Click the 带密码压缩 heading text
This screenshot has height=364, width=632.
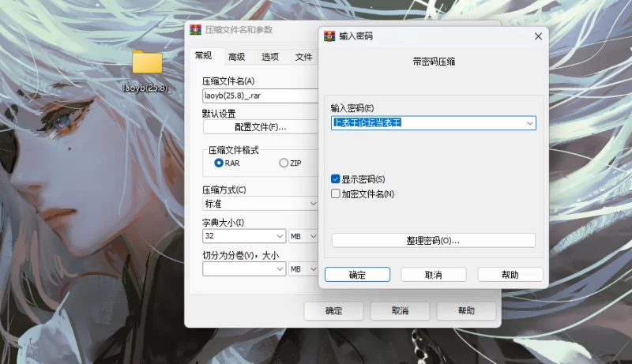coord(434,62)
